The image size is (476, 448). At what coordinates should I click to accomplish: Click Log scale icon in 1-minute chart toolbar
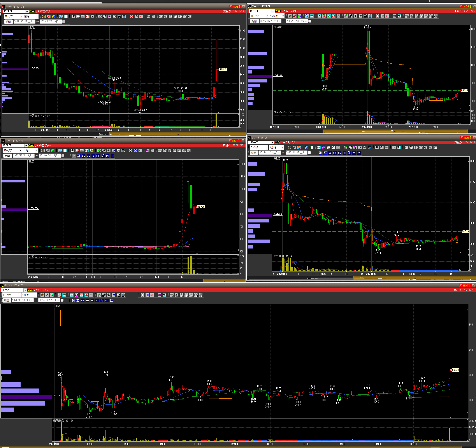160,295
